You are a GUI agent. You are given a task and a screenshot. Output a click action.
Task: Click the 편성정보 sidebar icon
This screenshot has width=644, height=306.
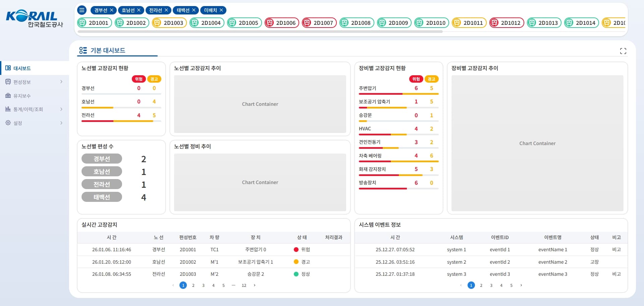[8, 82]
